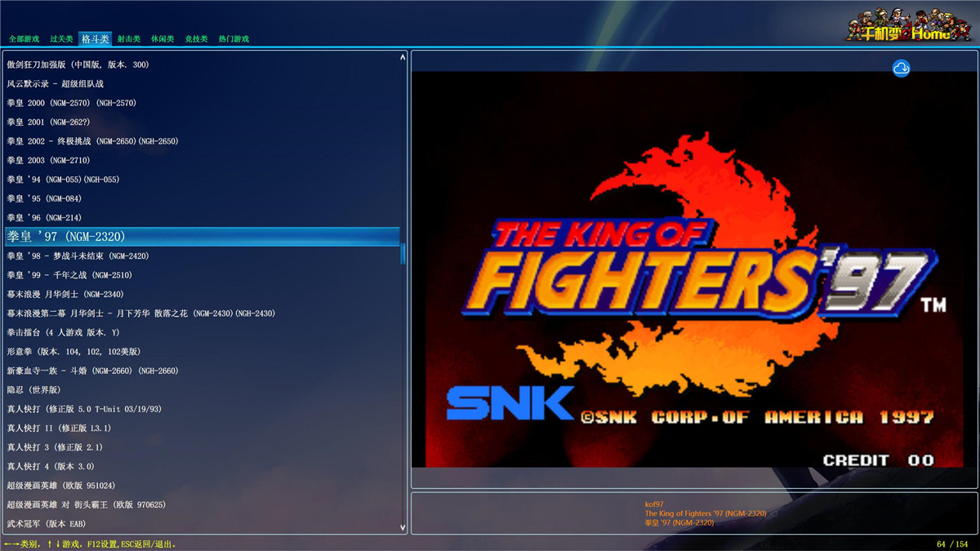Click the King of Fighters '97 preview image
This screenshot has height=551, width=980.
coord(693,269)
